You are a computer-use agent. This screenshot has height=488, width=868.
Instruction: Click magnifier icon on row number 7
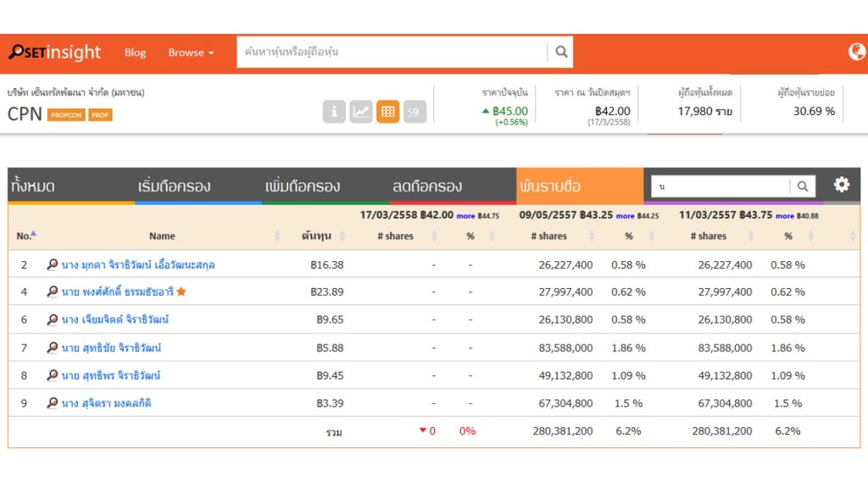[x=52, y=347]
